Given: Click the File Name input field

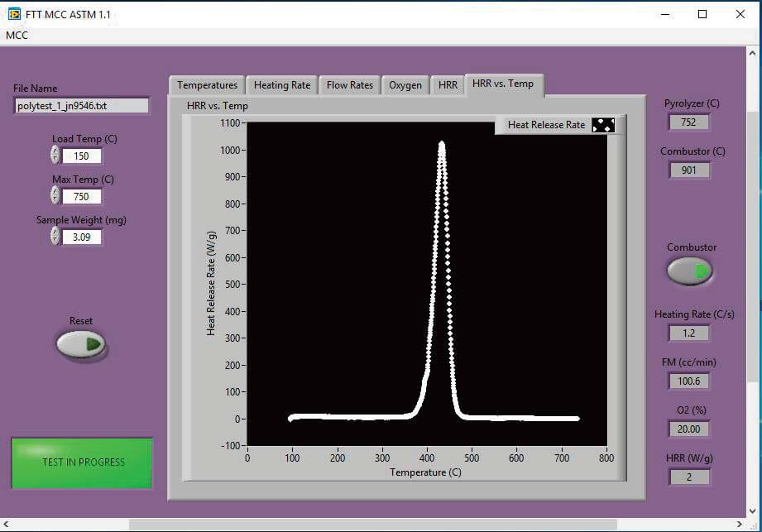Looking at the screenshot, I should (x=81, y=106).
